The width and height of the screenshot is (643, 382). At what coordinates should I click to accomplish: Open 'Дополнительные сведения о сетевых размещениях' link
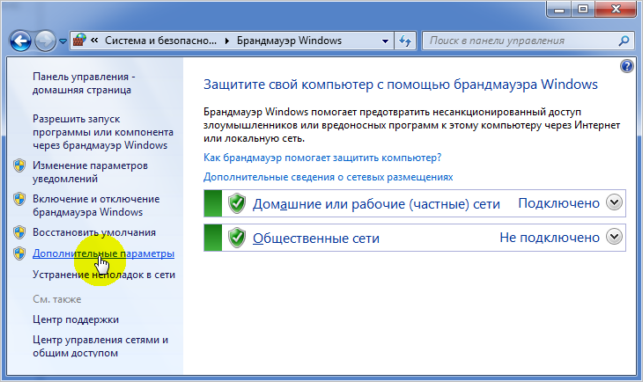pyautogui.click(x=328, y=177)
